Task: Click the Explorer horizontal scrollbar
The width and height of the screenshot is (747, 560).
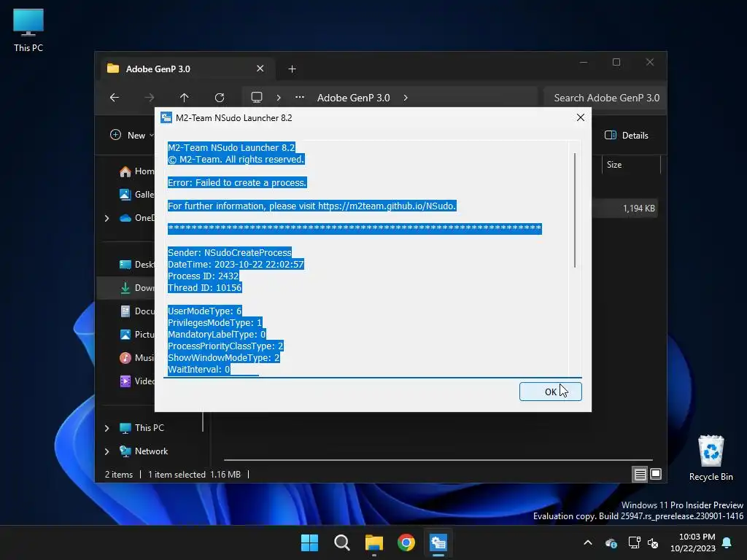Action: pyautogui.click(x=438, y=460)
